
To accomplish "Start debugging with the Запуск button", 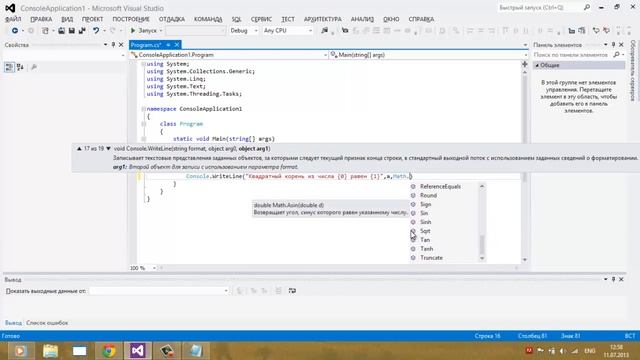I will tap(143, 31).
